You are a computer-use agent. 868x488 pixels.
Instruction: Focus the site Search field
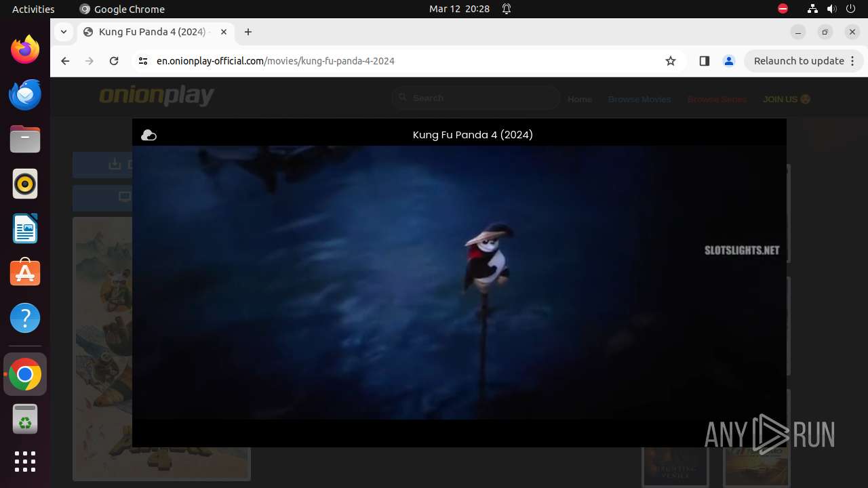[x=476, y=98]
